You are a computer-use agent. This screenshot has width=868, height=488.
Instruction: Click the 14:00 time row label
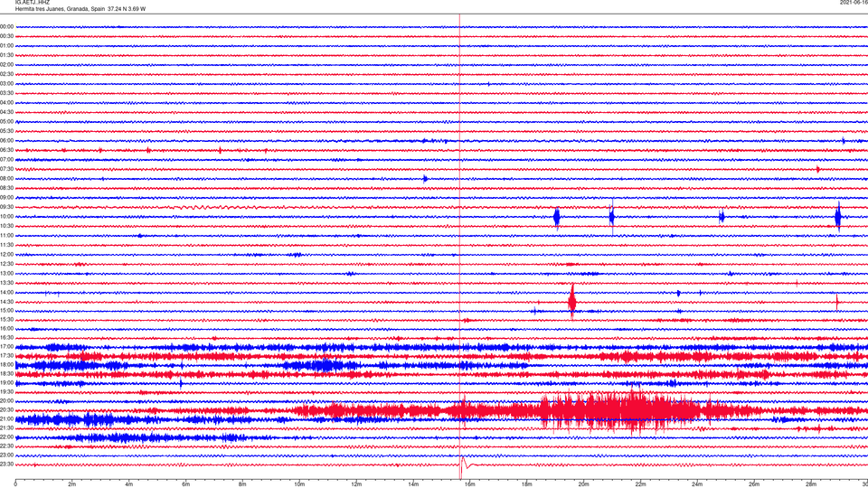pos(6,292)
